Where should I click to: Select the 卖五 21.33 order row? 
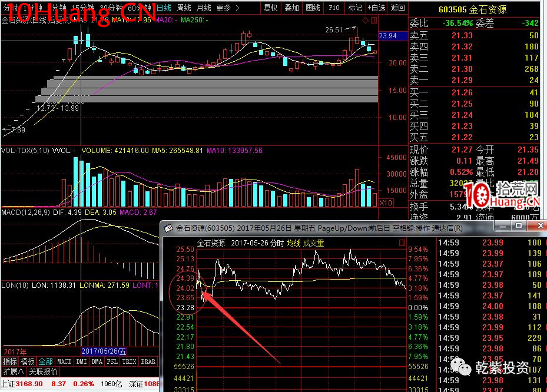(474, 35)
